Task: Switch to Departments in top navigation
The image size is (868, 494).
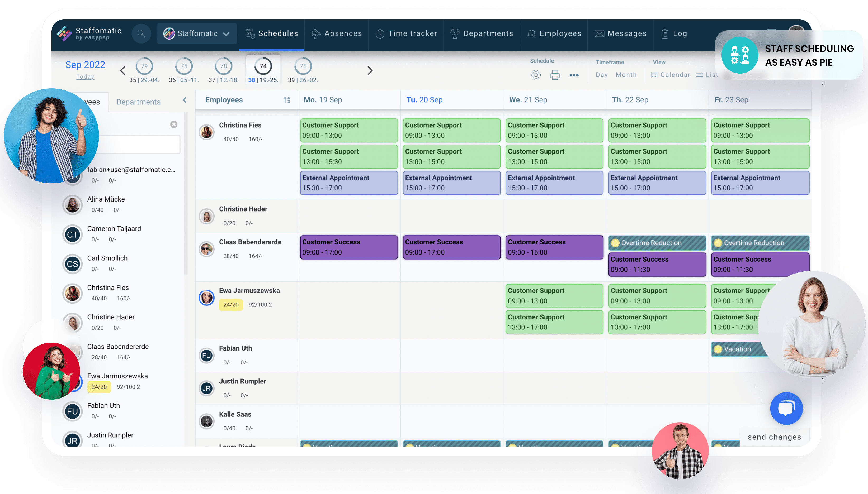Action: 482,33
